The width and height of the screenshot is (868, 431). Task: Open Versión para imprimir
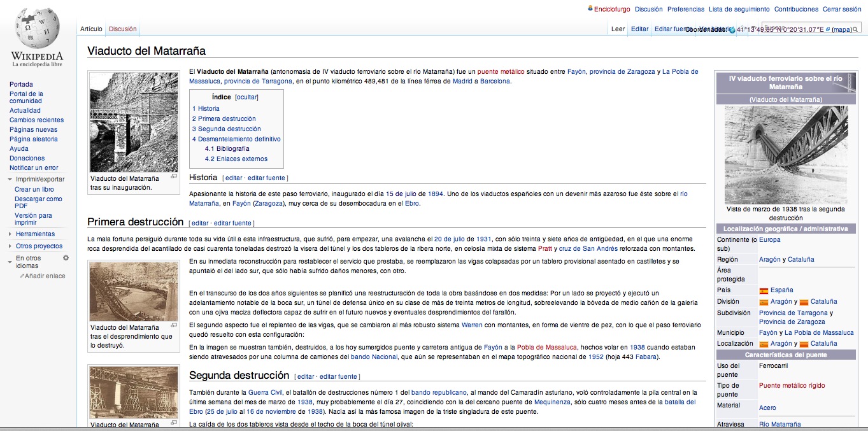coord(33,219)
